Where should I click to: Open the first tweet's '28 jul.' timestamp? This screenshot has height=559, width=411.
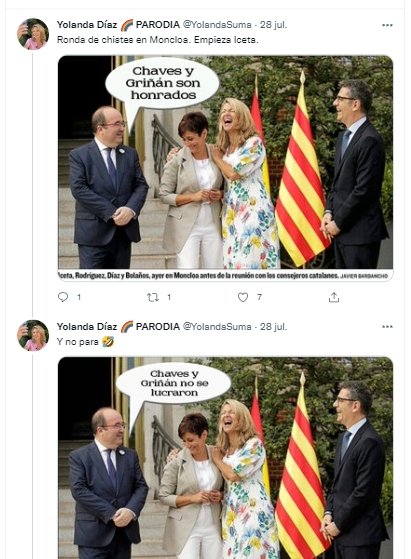tap(273, 25)
